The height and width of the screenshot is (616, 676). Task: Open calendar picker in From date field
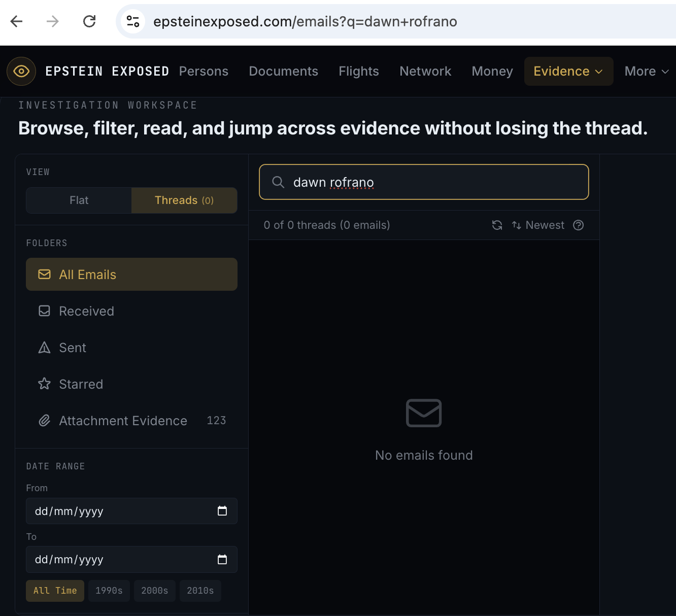[x=222, y=511]
